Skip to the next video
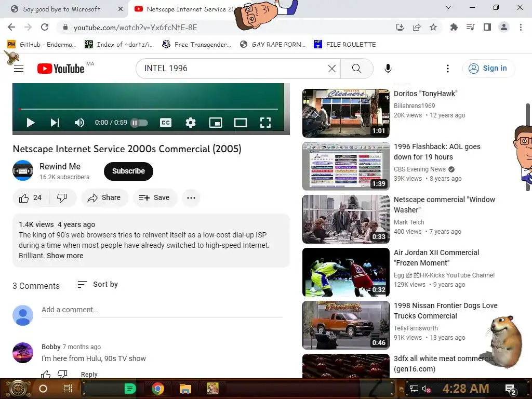The height and width of the screenshot is (399, 532). coord(55,123)
